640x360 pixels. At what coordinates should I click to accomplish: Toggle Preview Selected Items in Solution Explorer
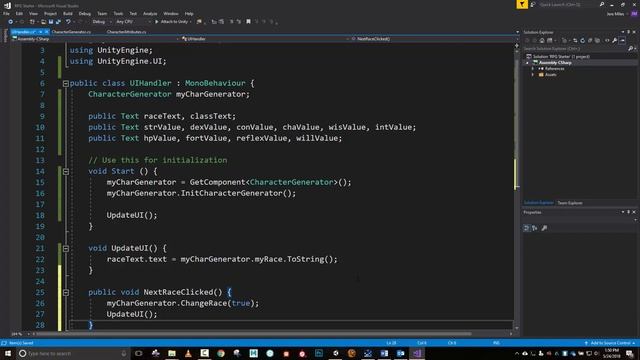(x=622, y=40)
